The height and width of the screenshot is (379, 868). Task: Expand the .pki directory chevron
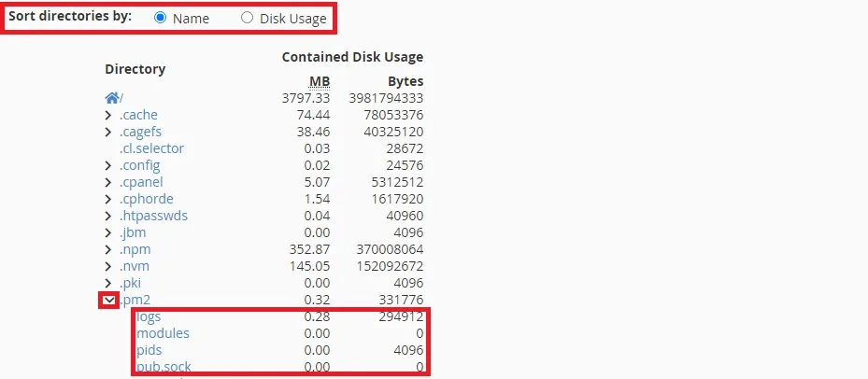tap(109, 283)
